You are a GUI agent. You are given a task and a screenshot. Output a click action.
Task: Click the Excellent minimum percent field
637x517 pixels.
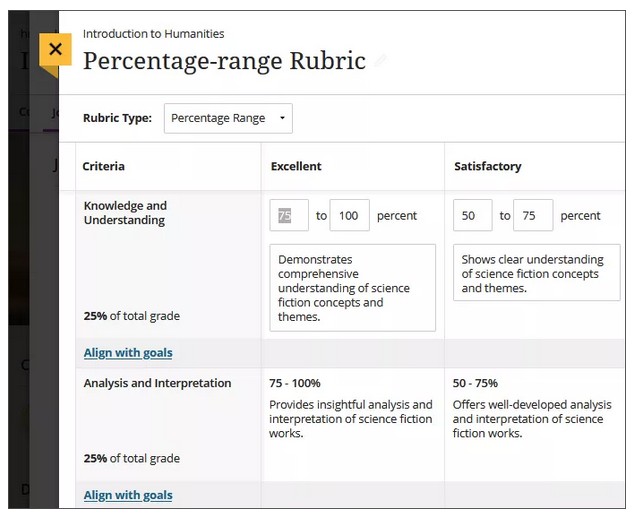pos(289,215)
